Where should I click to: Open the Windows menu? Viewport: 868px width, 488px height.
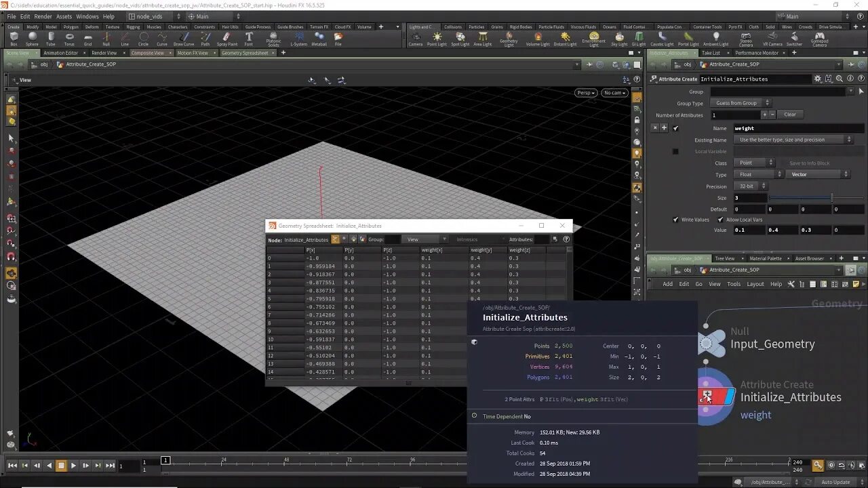coord(87,16)
